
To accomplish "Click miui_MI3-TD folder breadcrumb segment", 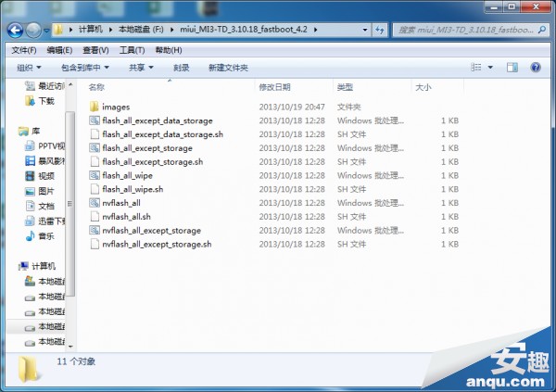I will tap(244, 30).
